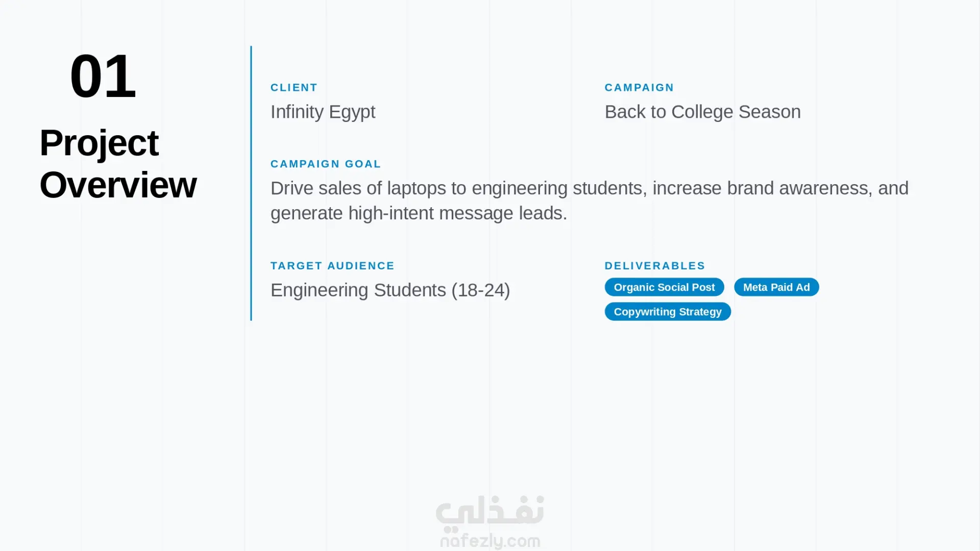Click the blue vertical divider line
980x551 pixels.
251,183
